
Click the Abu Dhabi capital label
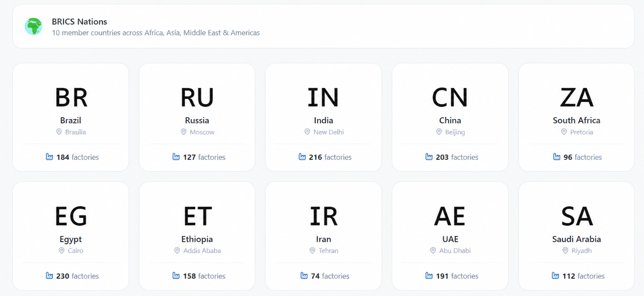tap(455, 251)
